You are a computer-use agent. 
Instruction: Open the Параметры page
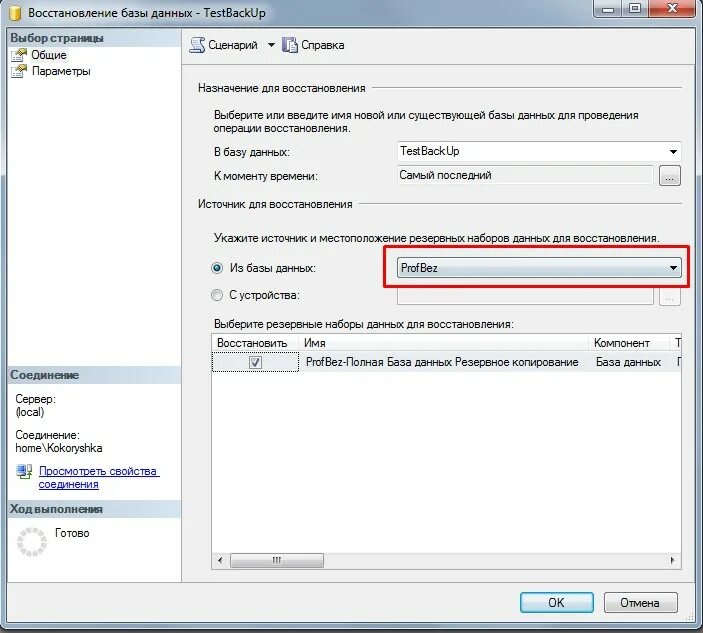click(x=61, y=71)
